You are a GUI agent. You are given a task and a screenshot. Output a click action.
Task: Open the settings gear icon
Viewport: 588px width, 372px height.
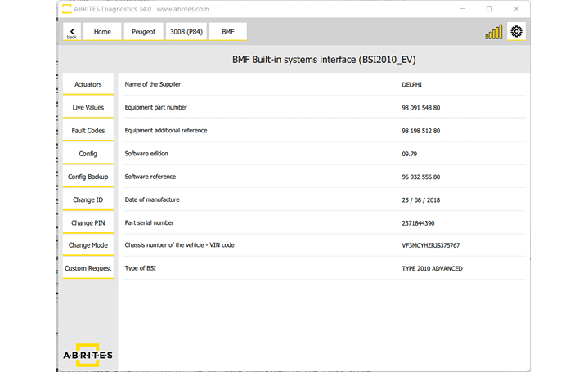516,32
